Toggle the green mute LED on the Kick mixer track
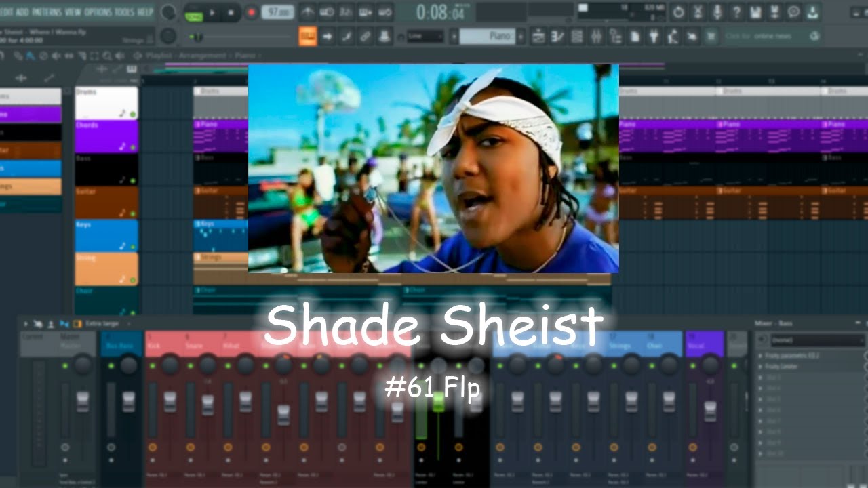The image size is (868, 488). pos(153,366)
